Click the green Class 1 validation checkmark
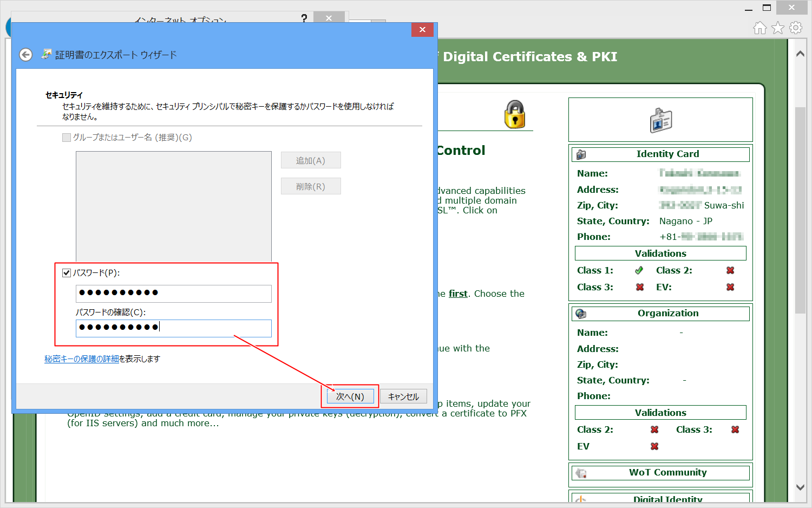This screenshot has width=812, height=508. [639, 270]
